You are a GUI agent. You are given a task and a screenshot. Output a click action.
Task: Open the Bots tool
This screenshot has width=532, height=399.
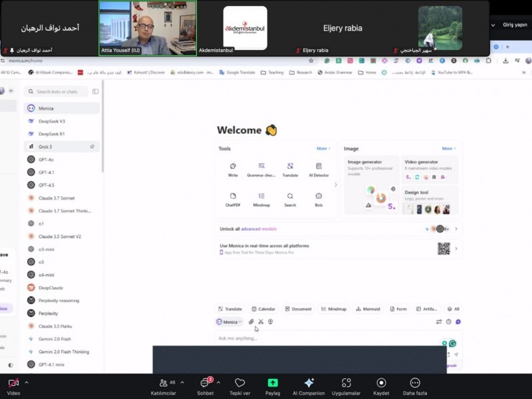[x=319, y=199]
